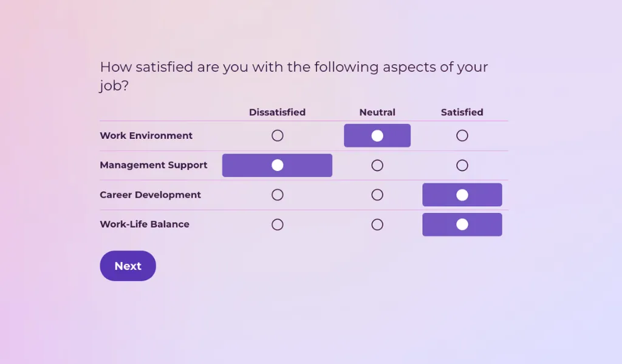The width and height of the screenshot is (622, 364).
Task: Select Dissatisfied for Work Environment
Action: pos(278,135)
